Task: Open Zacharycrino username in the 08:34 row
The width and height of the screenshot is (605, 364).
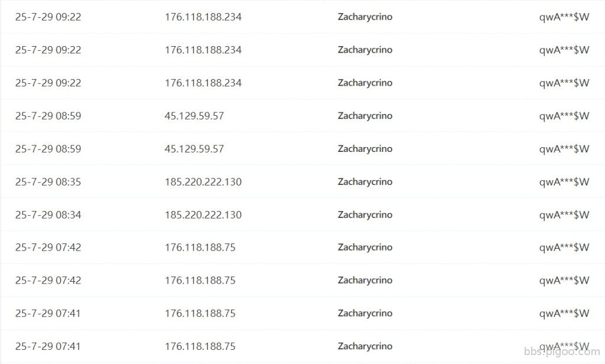Action: 365,215
